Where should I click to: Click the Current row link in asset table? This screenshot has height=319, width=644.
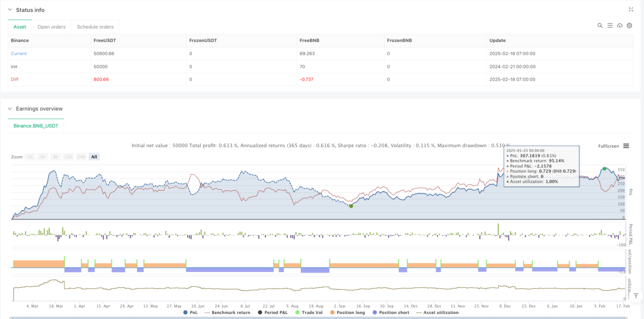click(x=19, y=53)
